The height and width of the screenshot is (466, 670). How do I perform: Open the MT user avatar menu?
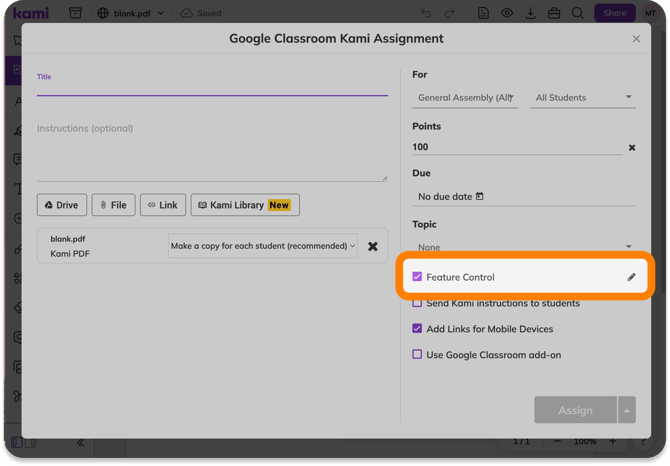(x=650, y=13)
